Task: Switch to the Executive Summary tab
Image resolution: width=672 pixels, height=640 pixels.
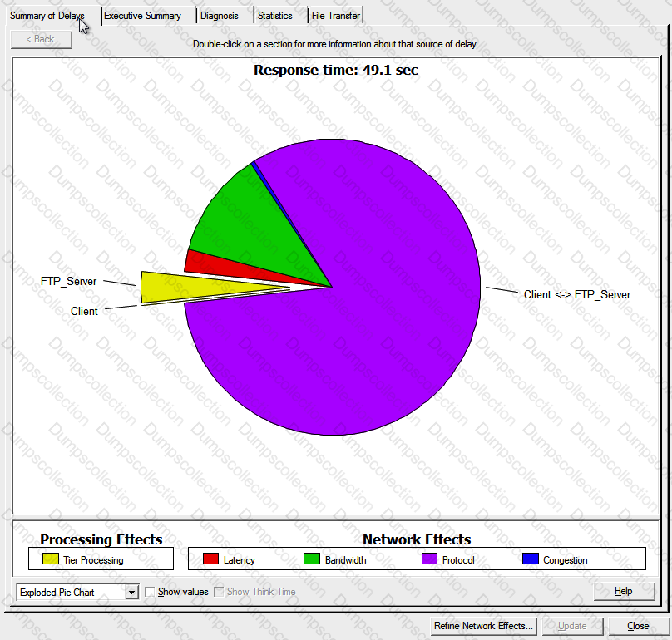Action: tap(142, 16)
